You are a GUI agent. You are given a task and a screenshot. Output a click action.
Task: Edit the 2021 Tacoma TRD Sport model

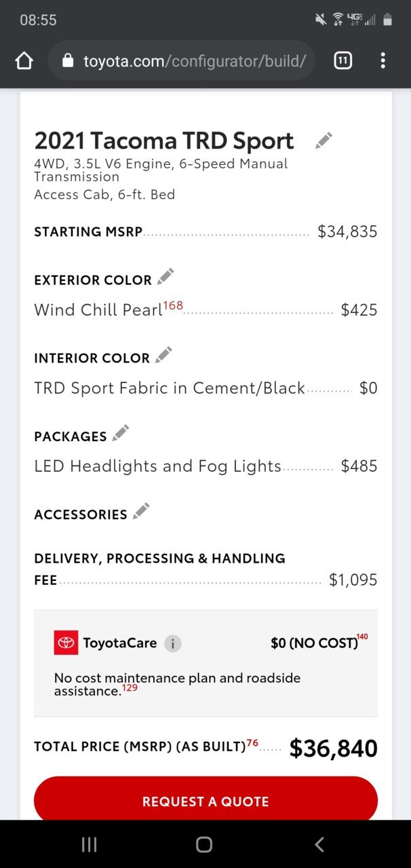(x=324, y=140)
